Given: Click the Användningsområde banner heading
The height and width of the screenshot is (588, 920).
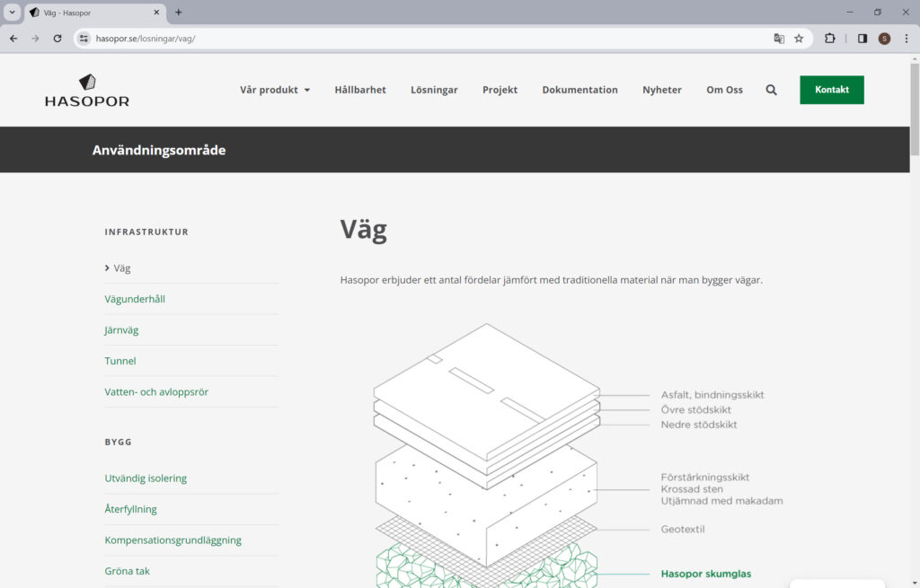Looking at the screenshot, I should pyautogui.click(x=158, y=150).
